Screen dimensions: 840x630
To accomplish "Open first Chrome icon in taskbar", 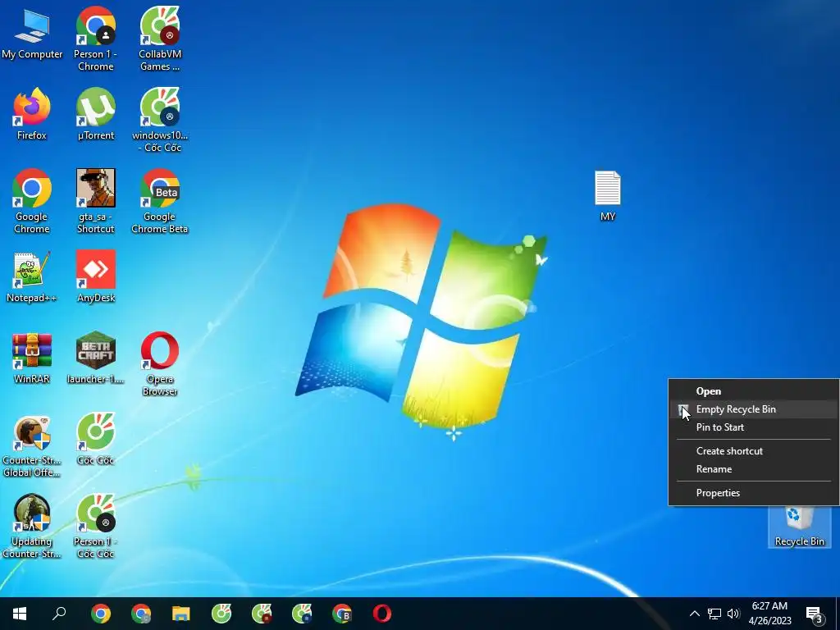I will click(101, 614).
